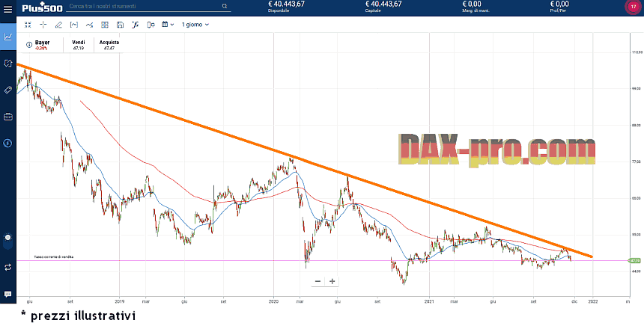Select the pencil drawing tool
This screenshot has height=323, width=644.
click(58, 25)
